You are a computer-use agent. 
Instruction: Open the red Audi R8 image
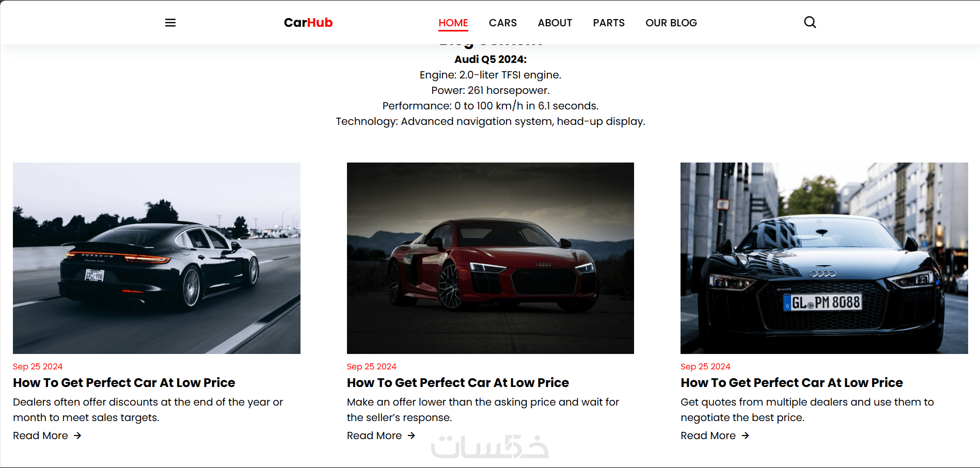(x=491, y=258)
